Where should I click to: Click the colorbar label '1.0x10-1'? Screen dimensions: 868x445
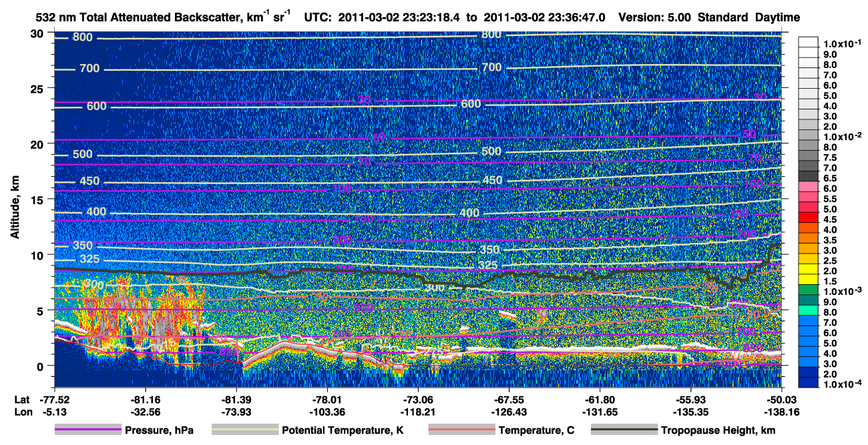tap(842, 43)
